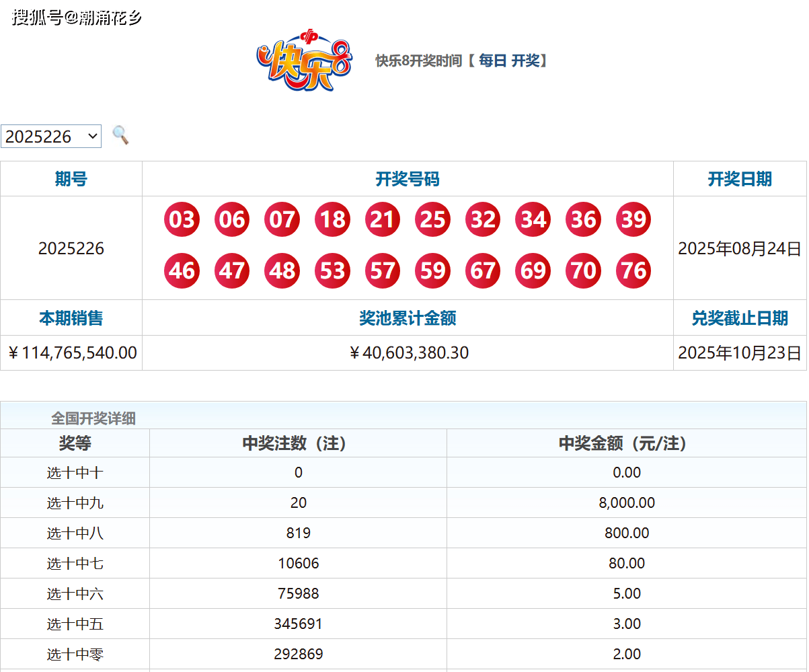This screenshot has width=809, height=672.
Task: Click the 开奖日期 column header
Action: click(740, 178)
